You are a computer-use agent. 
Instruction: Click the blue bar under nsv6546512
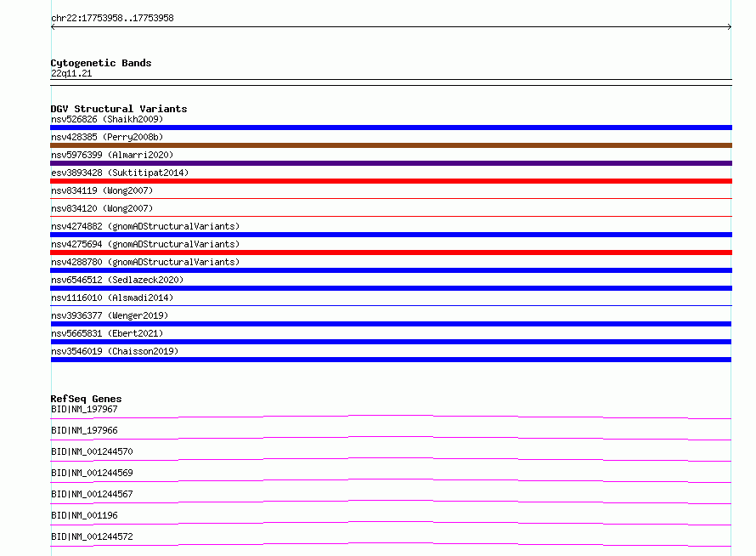click(391, 288)
